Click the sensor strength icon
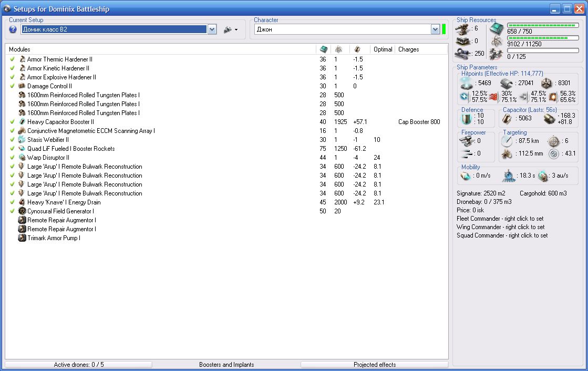 553,153
